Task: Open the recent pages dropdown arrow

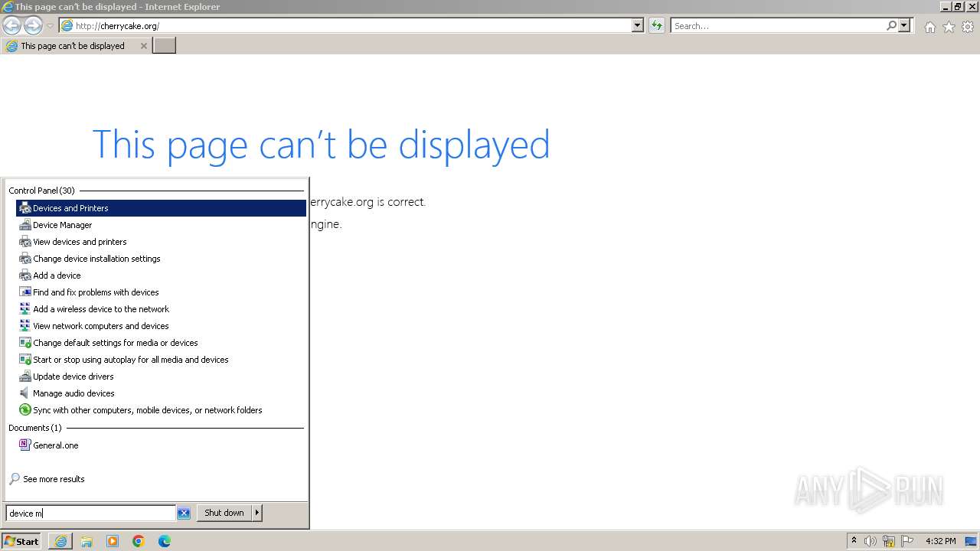Action: tap(50, 26)
